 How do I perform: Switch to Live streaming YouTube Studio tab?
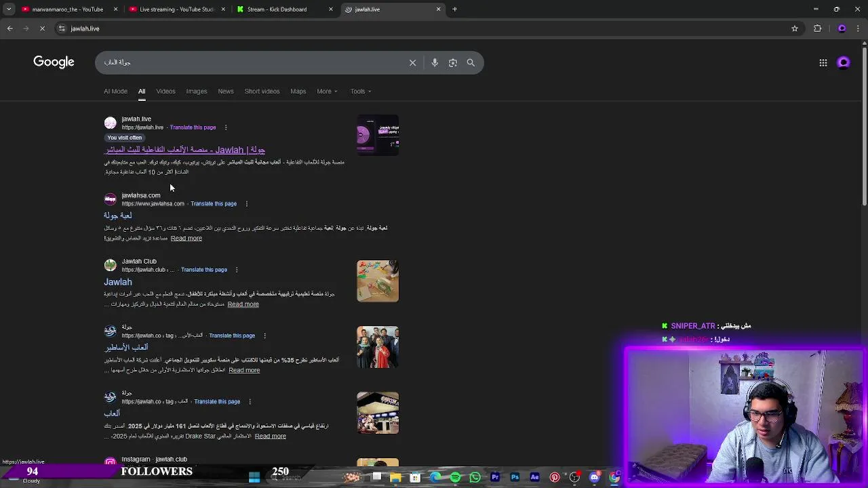tap(176, 9)
